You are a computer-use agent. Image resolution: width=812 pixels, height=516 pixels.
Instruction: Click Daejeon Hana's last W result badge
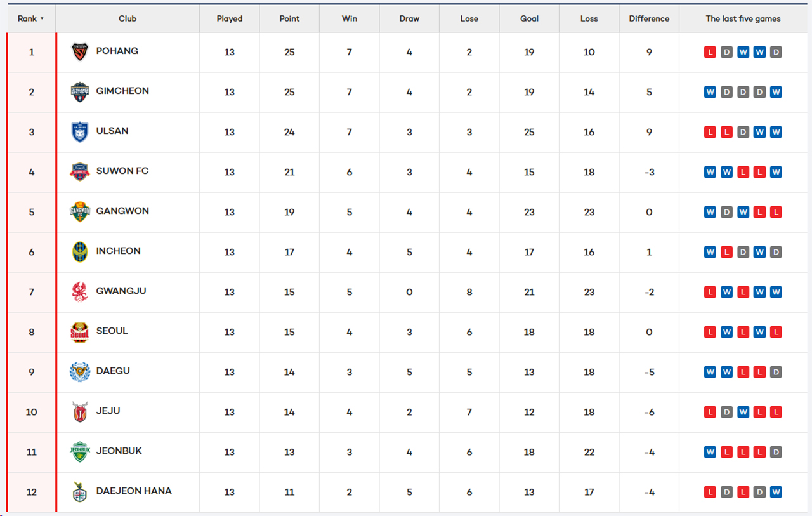click(776, 492)
